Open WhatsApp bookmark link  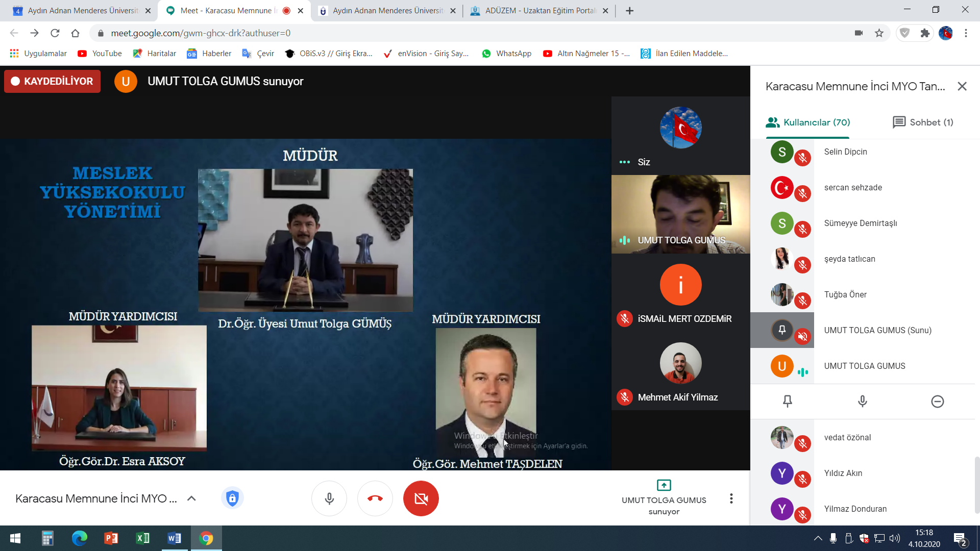pyautogui.click(x=506, y=54)
